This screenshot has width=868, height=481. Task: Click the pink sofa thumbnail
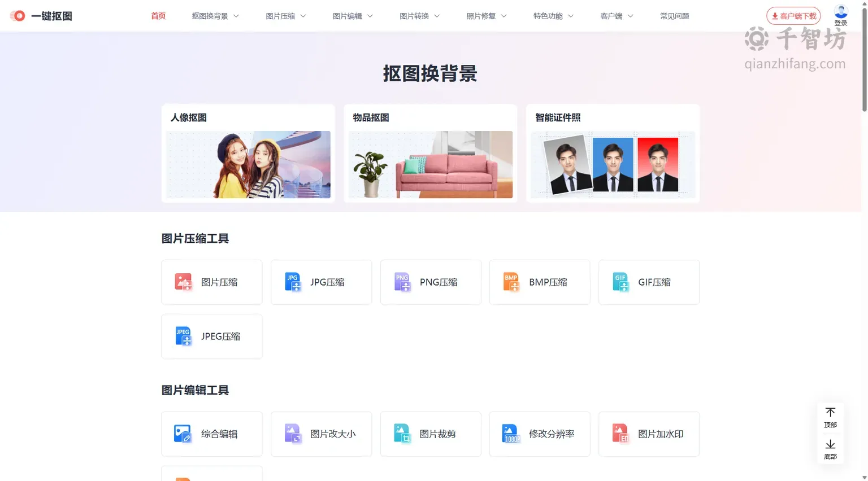[x=431, y=164]
